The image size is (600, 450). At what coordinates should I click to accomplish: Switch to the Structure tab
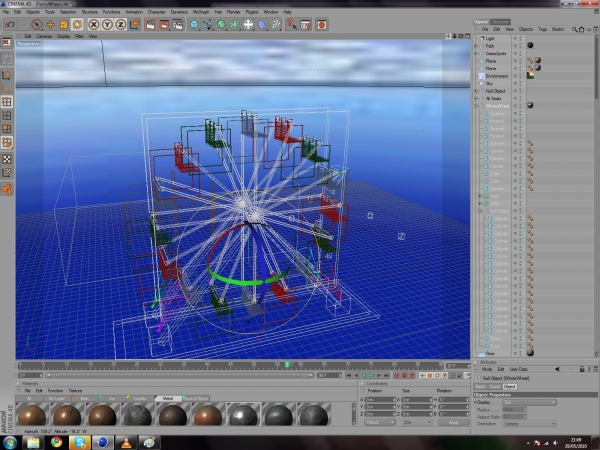pos(500,22)
